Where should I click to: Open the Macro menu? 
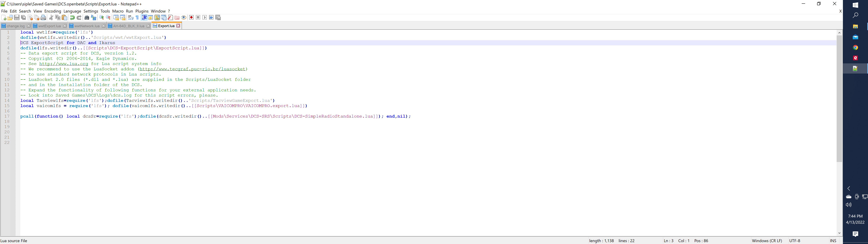pyautogui.click(x=118, y=11)
